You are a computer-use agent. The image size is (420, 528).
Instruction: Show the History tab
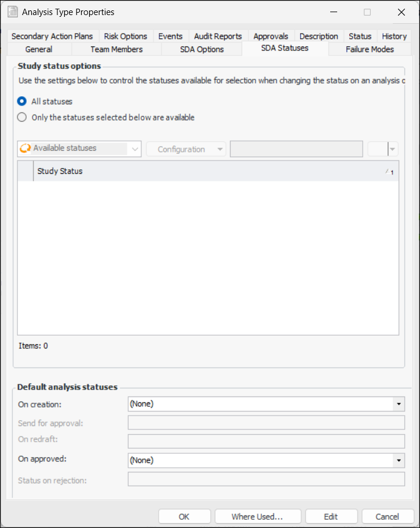(x=394, y=36)
